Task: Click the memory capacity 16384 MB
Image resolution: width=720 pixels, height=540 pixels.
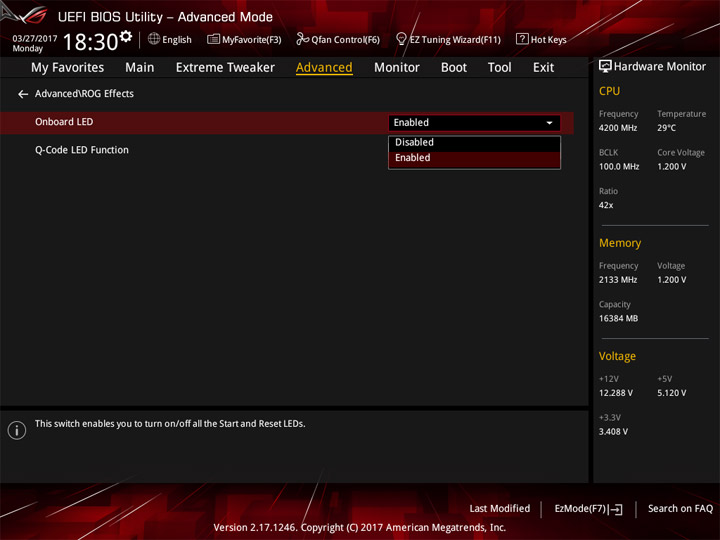Action: [618, 318]
